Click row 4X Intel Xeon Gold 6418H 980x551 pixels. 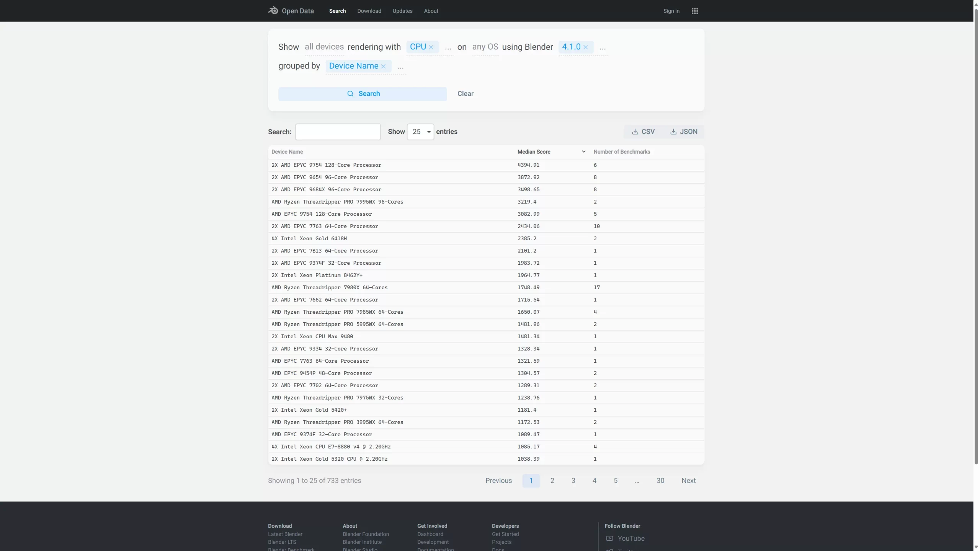click(486, 239)
